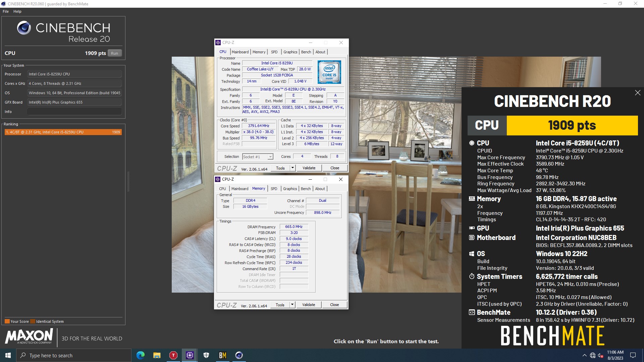Click Validate in lower CPU-Z window
This screenshot has height=362, width=644.
pyautogui.click(x=309, y=305)
